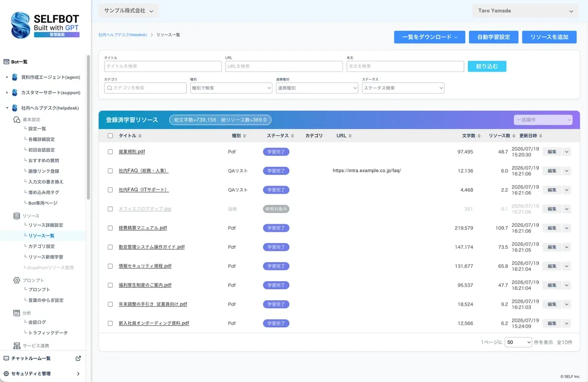Click the sidebar vertical scrollbar

pyautogui.click(x=88, y=127)
